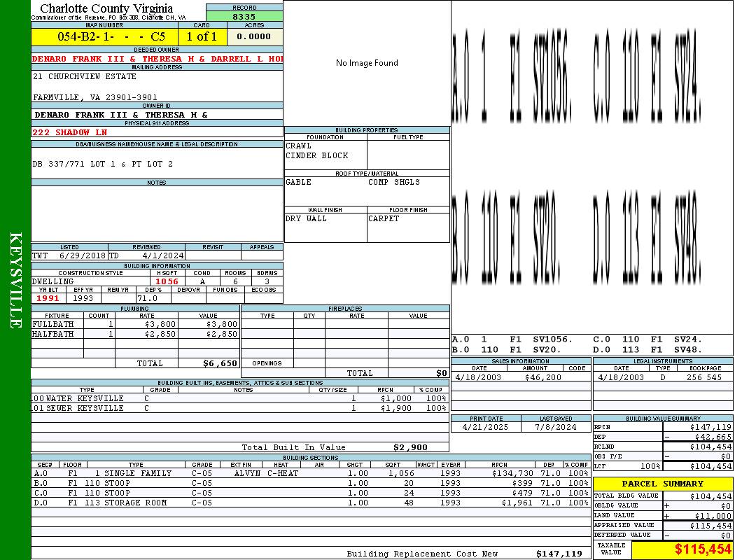735x560 pixels.
Task: Click print date 4/21/2025
Action: pos(485,428)
